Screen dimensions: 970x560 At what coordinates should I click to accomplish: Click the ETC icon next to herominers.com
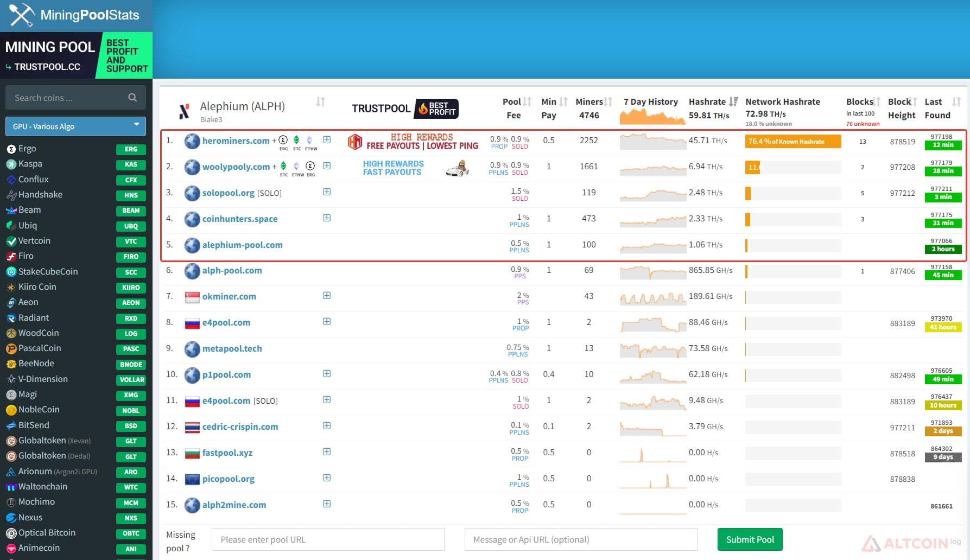coord(297,140)
